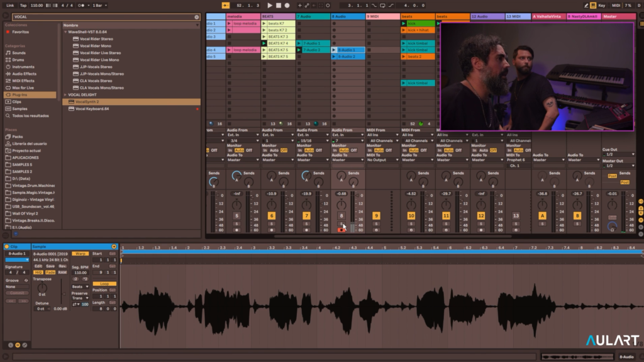Screen dimensions: 644x362
Task: Arm track 8 record button
Action: (x=341, y=230)
